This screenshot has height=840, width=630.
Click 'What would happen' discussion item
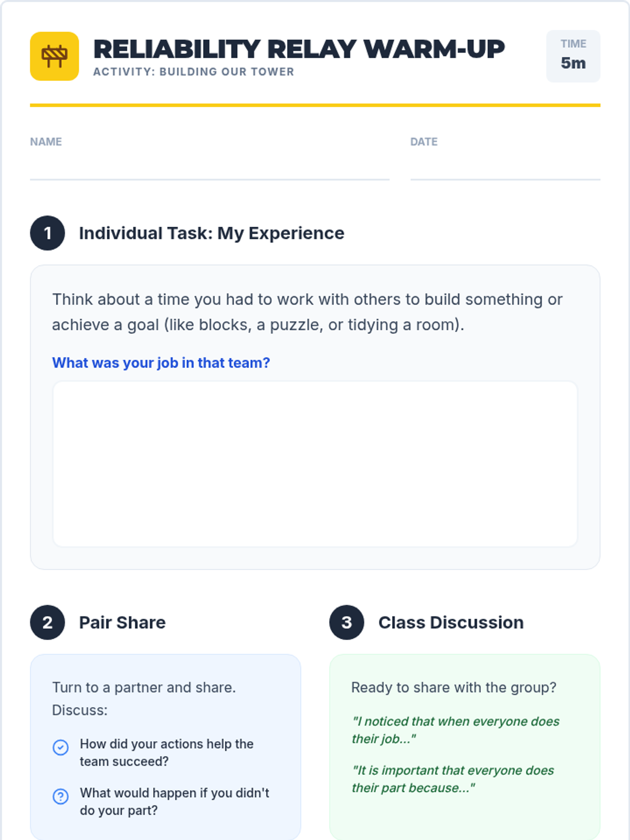pyautogui.click(x=174, y=802)
